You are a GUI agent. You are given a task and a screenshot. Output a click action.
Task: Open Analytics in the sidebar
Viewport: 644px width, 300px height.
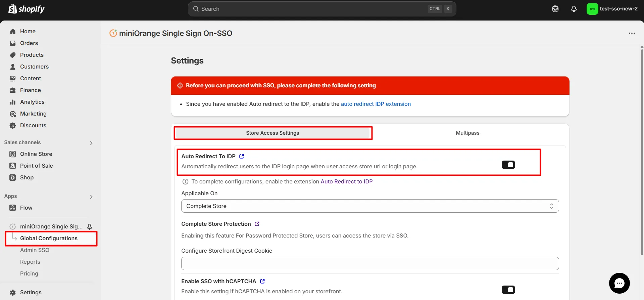32,102
